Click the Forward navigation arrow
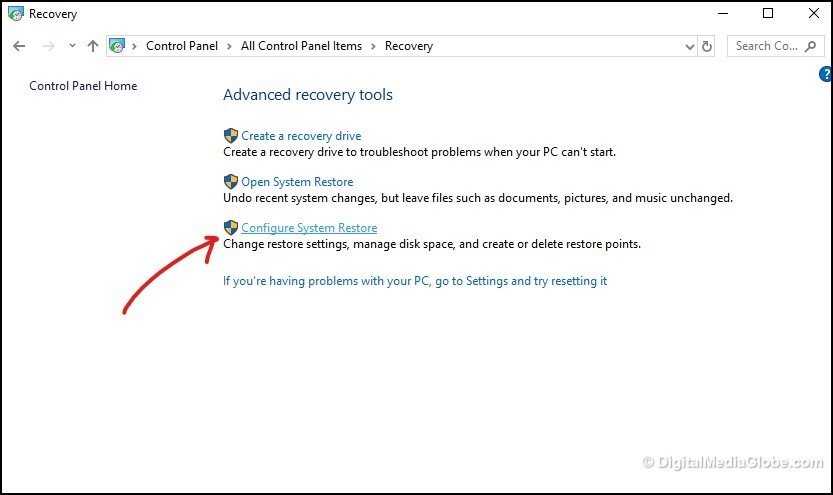The image size is (833, 495). [48, 46]
